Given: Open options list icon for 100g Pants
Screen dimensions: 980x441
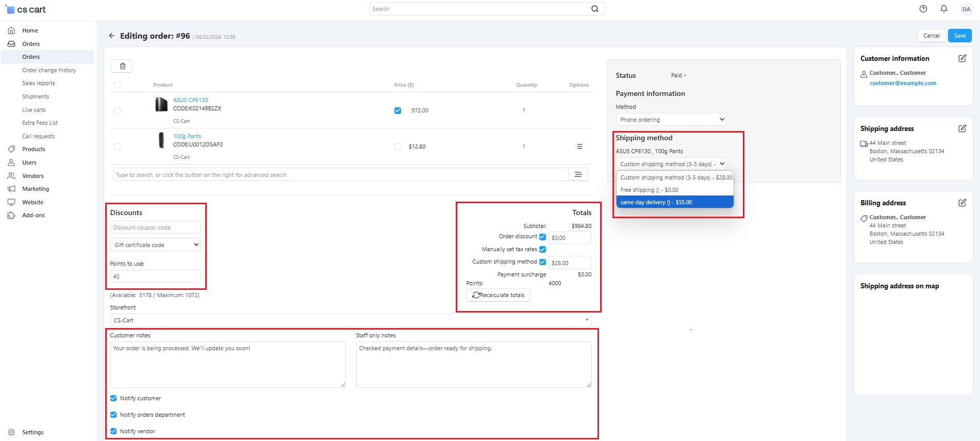Looking at the screenshot, I should coord(579,146).
